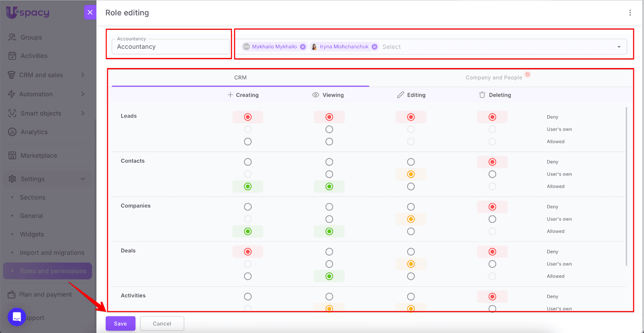The width and height of the screenshot is (644, 333).
Task: Open Import and migrations
Action: [x=52, y=253]
